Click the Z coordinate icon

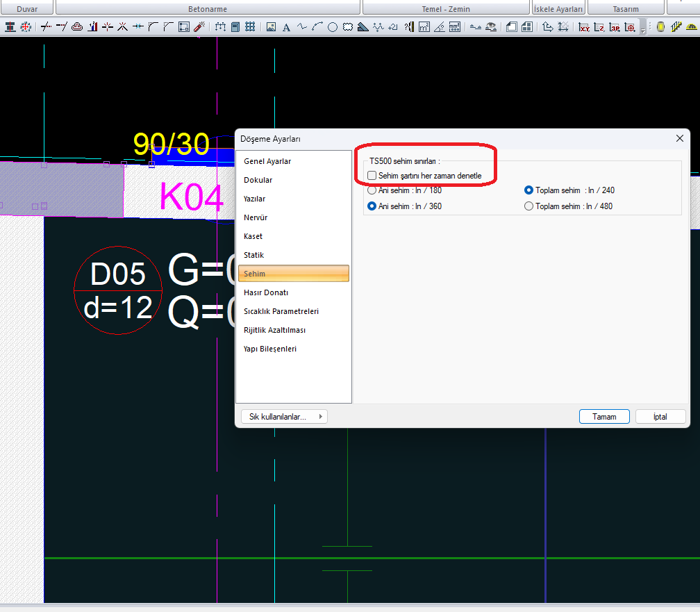tap(599, 27)
